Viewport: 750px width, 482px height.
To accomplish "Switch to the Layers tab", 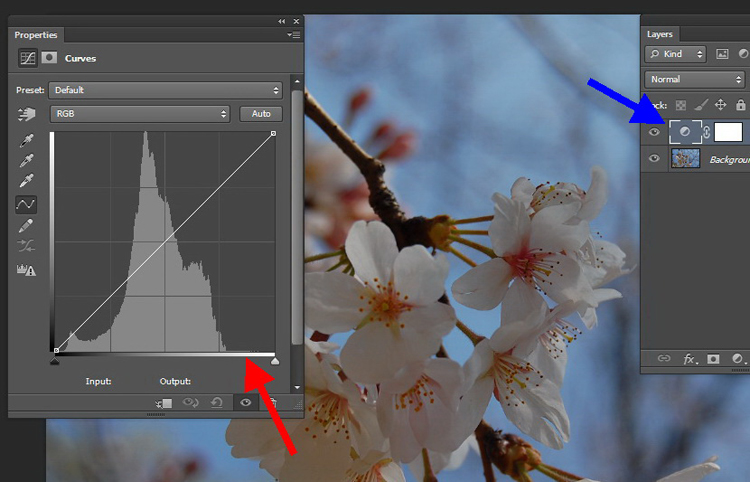I will coord(660,34).
